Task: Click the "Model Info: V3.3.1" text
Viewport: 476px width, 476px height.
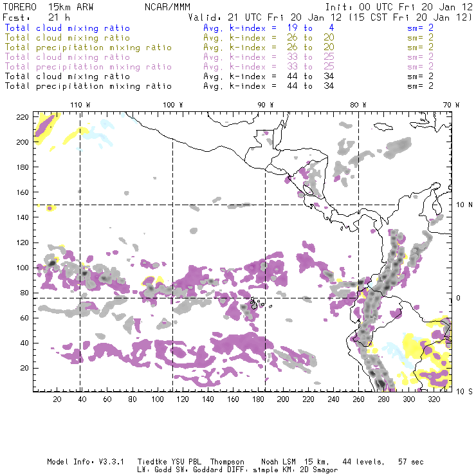Action: tap(86, 462)
